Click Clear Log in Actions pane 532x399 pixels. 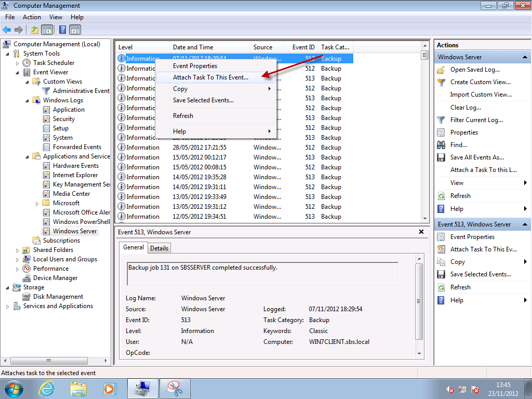click(465, 108)
